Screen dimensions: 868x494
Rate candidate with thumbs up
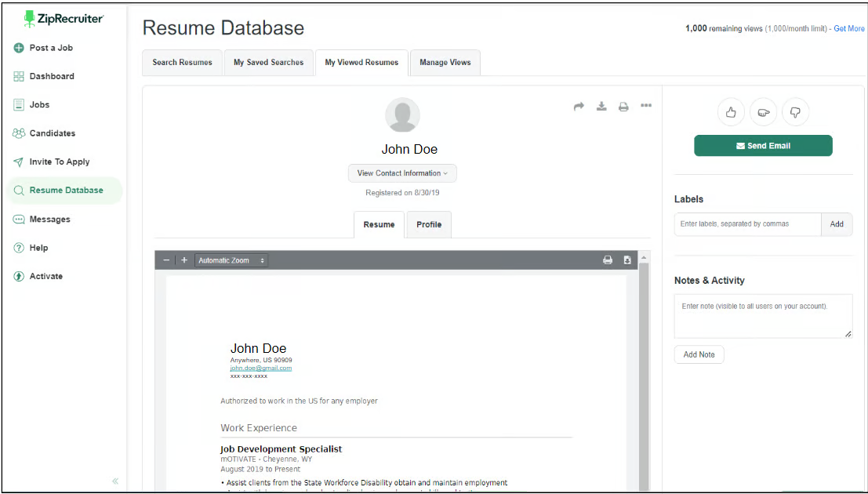pos(731,112)
